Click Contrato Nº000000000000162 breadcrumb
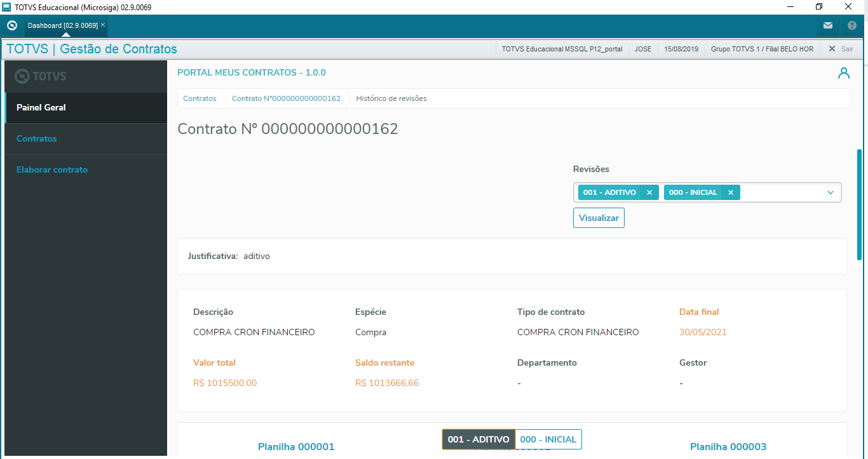Viewport: 868px width, 459px height. click(286, 98)
